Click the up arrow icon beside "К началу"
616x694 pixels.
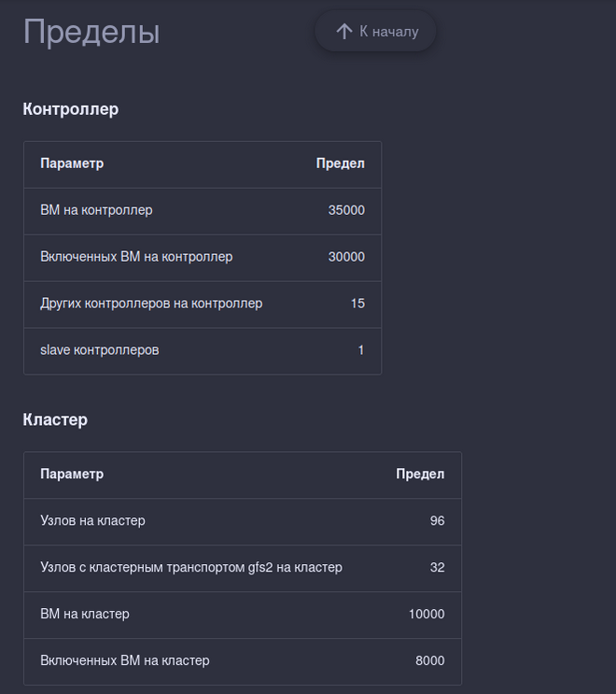[x=343, y=32]
